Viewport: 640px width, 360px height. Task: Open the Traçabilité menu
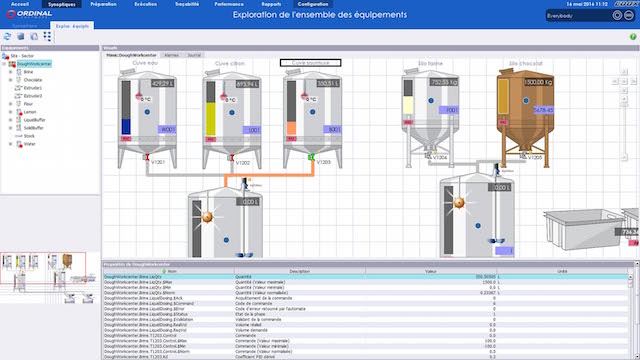pyautogui.click(x=187, y=4)
